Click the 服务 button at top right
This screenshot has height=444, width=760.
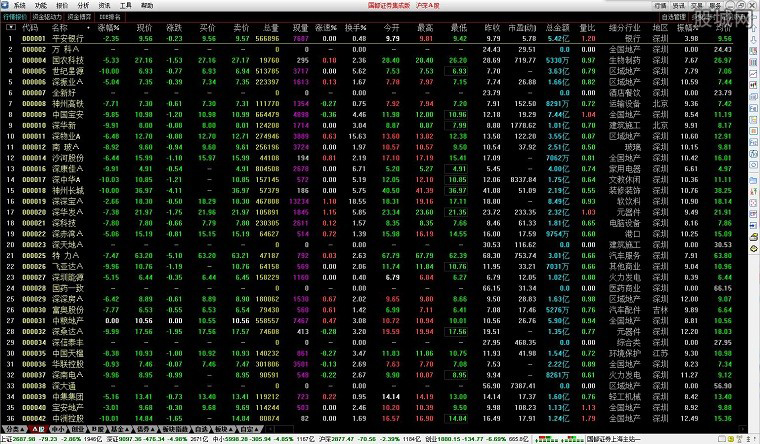(715, 5)
